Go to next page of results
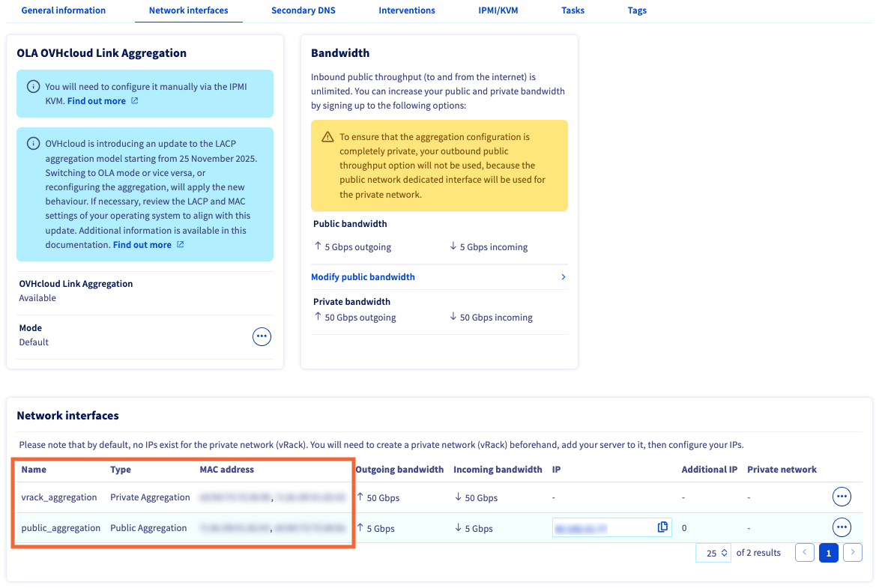 click(853, 552)
